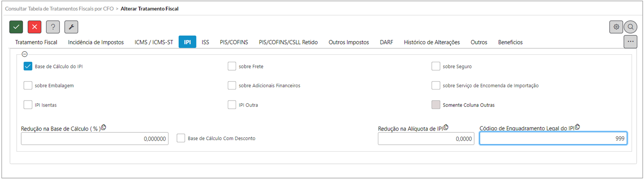Click the wrench tools icon
Image resolution: width=644 pixels, height=179 pixels.
tap(71, 27)
